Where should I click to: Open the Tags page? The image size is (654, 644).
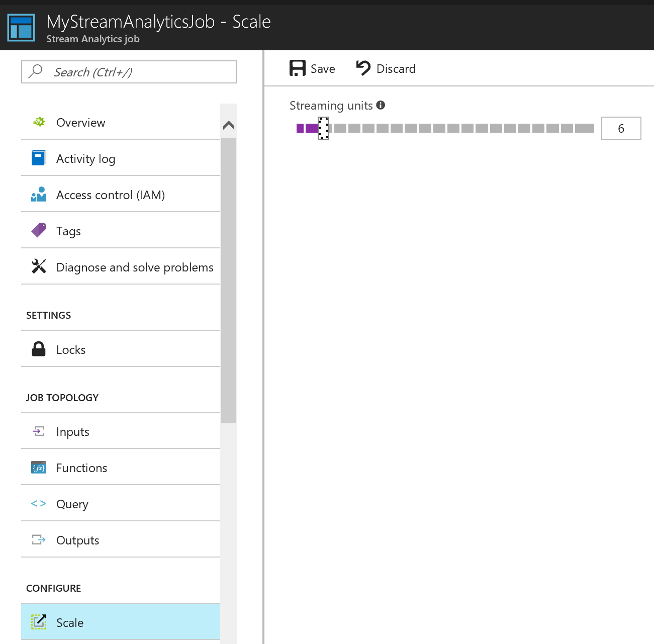point(121,231)
